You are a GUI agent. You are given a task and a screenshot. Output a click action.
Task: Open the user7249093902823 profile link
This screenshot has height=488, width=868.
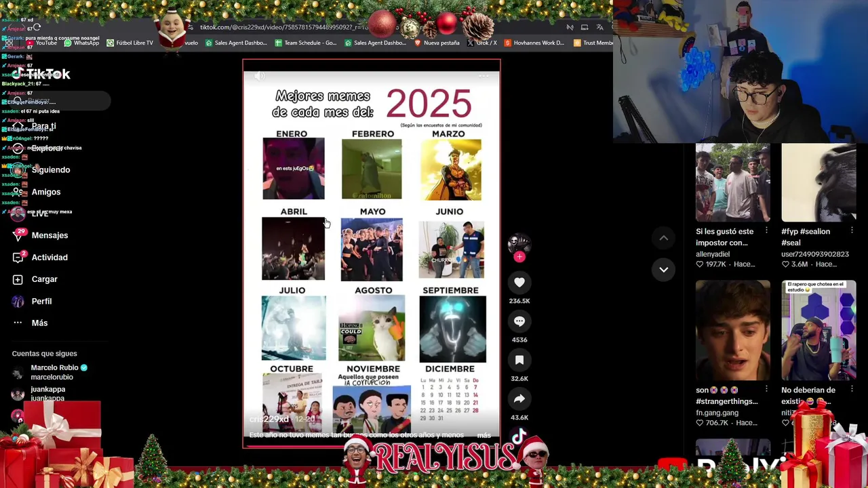(815, 254)
